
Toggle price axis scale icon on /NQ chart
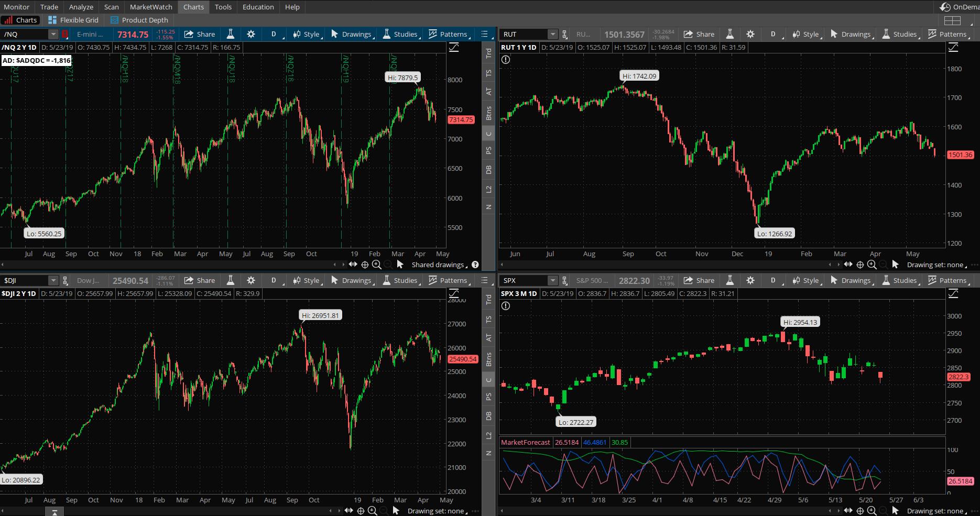point(454,47)
